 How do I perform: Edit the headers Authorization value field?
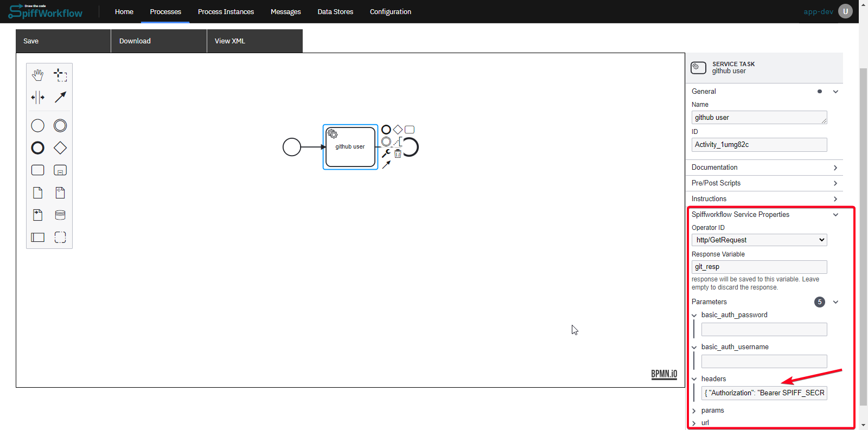point(764,393)
